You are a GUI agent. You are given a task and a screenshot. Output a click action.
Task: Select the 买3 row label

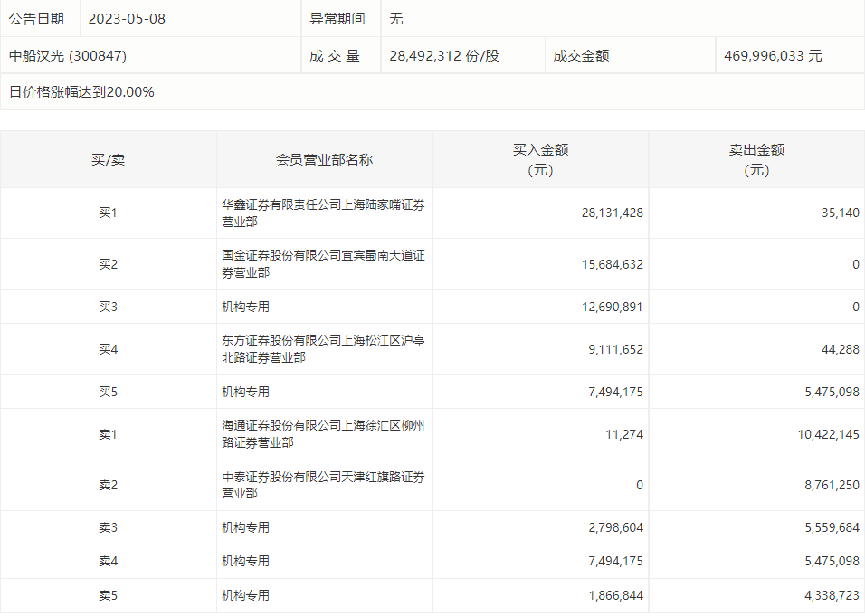109,307
